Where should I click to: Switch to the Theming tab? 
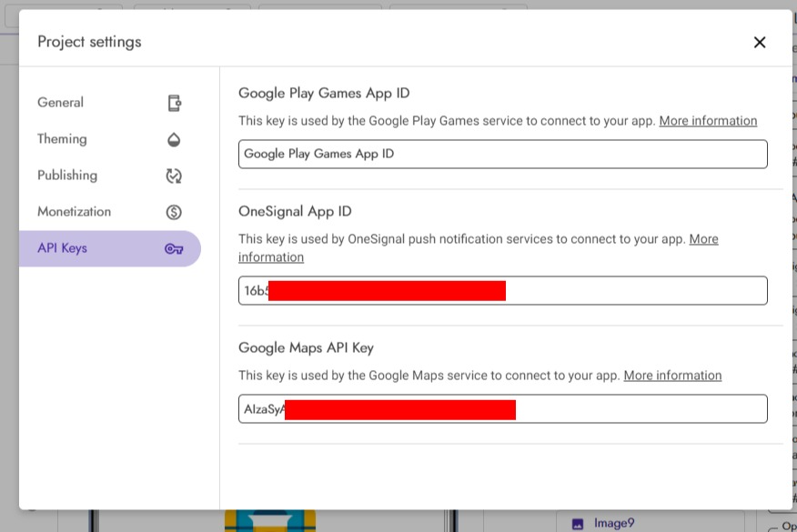(x=62, y=139)
